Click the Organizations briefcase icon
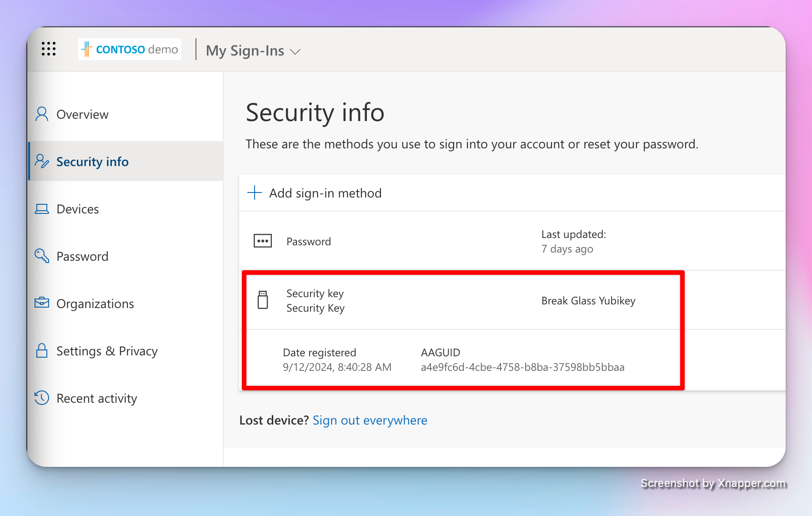812x516 pixels. (42, 303)
